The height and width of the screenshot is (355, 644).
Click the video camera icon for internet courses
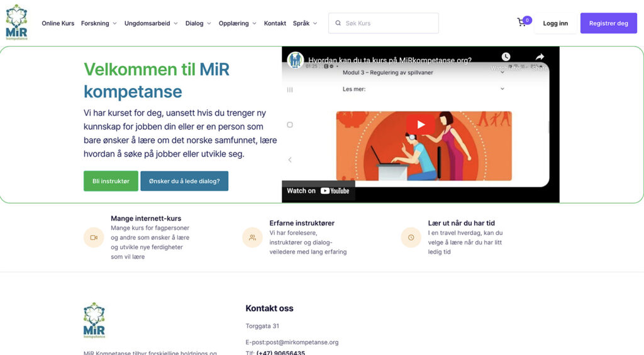(x=94, y=237)
